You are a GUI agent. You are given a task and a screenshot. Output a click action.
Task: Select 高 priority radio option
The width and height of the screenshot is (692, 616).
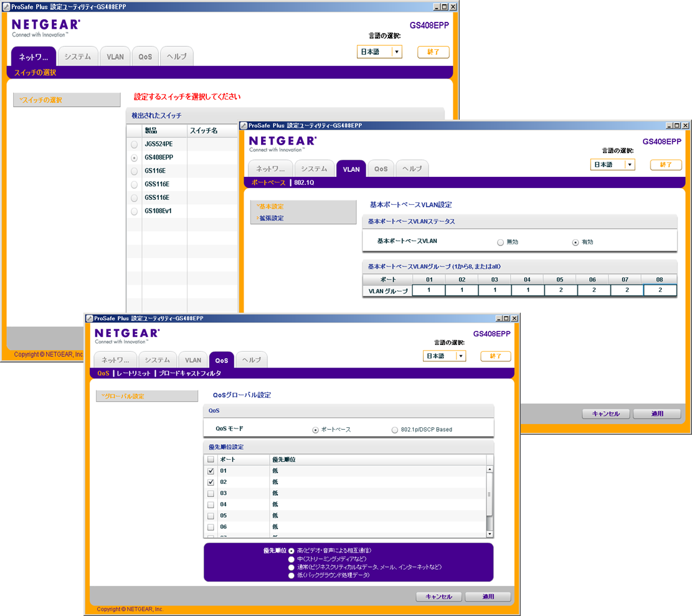click(x=291, y=551)
